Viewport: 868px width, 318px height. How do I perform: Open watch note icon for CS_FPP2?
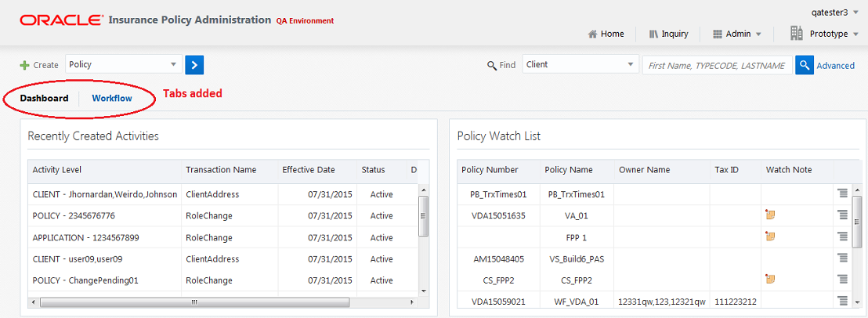[x=770, y=279]
